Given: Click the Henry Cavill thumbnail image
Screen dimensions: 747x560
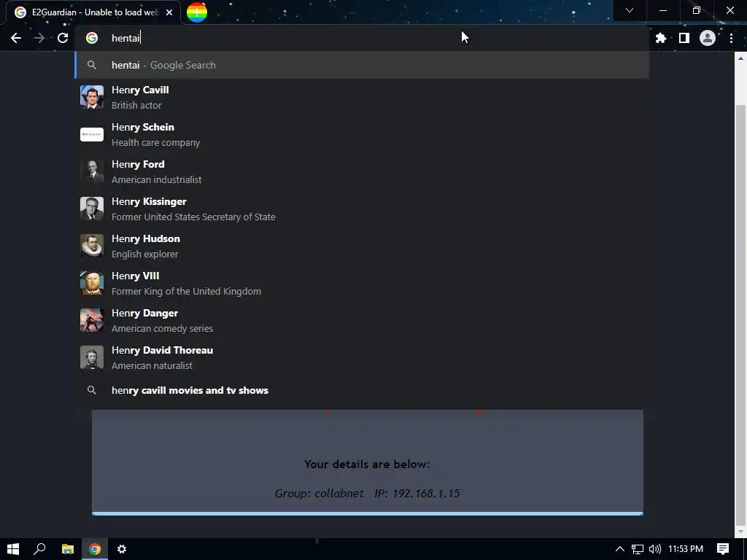Looking at the screenshot, I should click(92, 97).
